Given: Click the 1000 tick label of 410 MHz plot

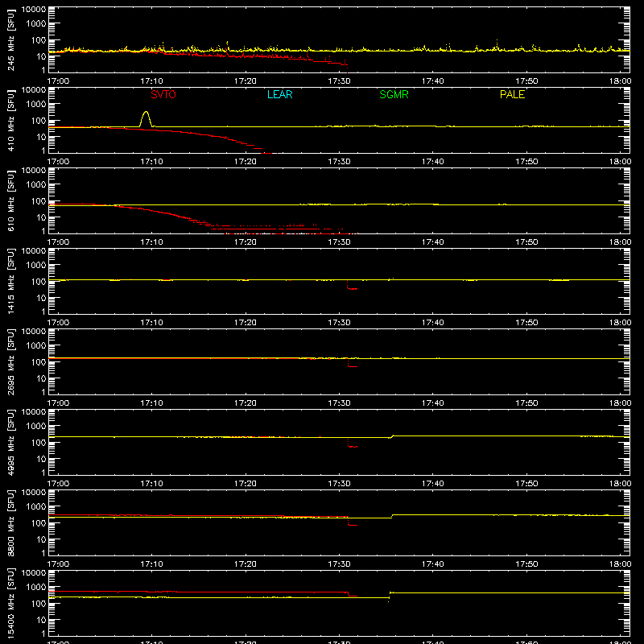Looking at the screenshot, I should pyautogui.click(x=36, y=105).
